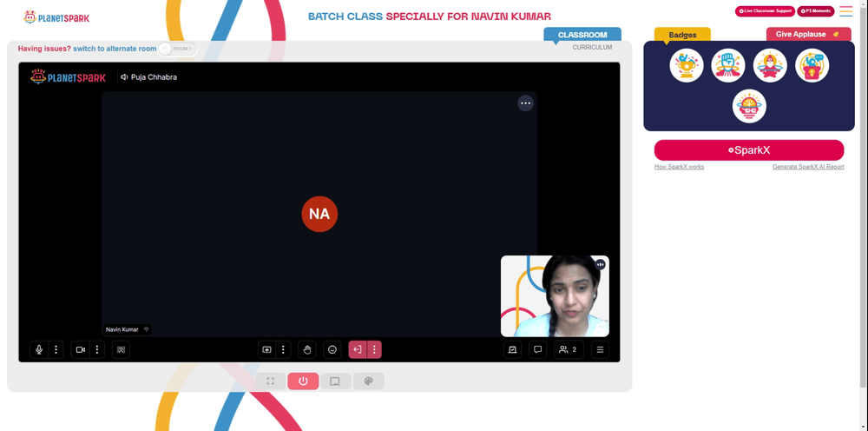Open leave options beside the exit button

tap(374, 349)
